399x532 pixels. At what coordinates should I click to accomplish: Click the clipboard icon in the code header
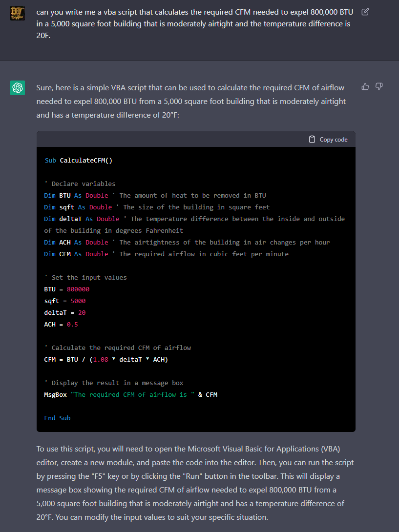tap(312, 140)
